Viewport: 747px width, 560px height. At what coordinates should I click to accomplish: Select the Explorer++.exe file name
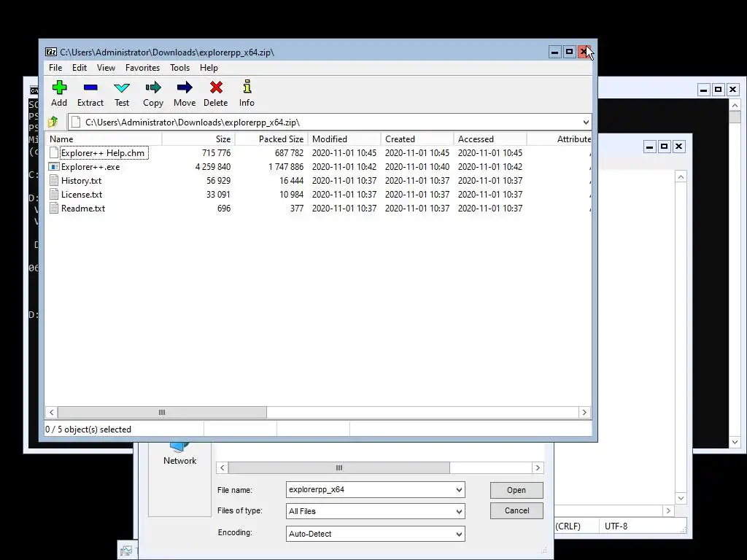point(90,167)
